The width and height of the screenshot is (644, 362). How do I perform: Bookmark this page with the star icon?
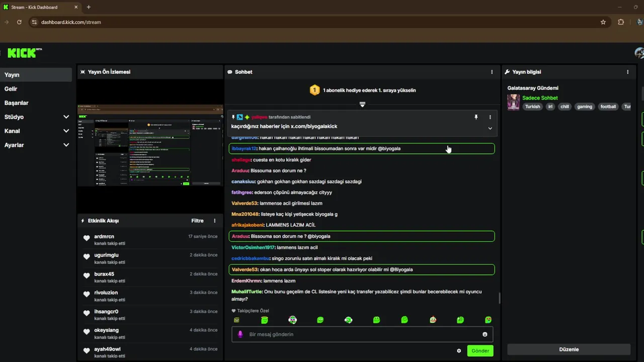click(x=603, y=22)
